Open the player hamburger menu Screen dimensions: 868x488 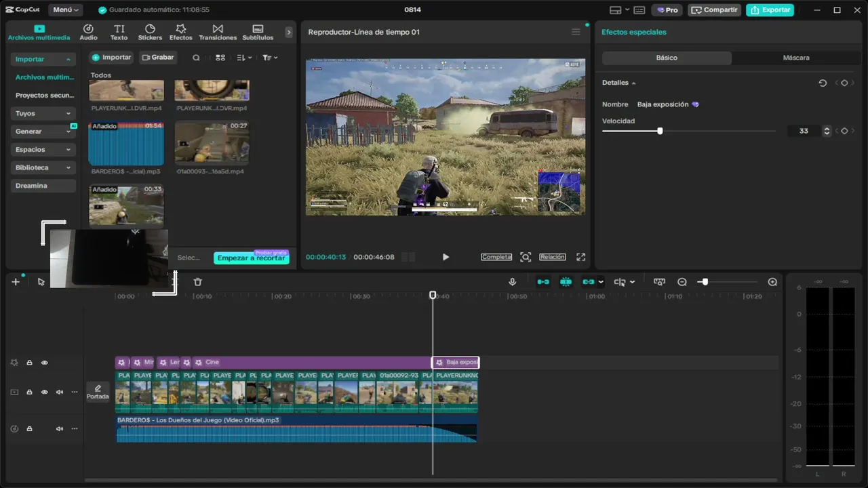coord(576,32)
